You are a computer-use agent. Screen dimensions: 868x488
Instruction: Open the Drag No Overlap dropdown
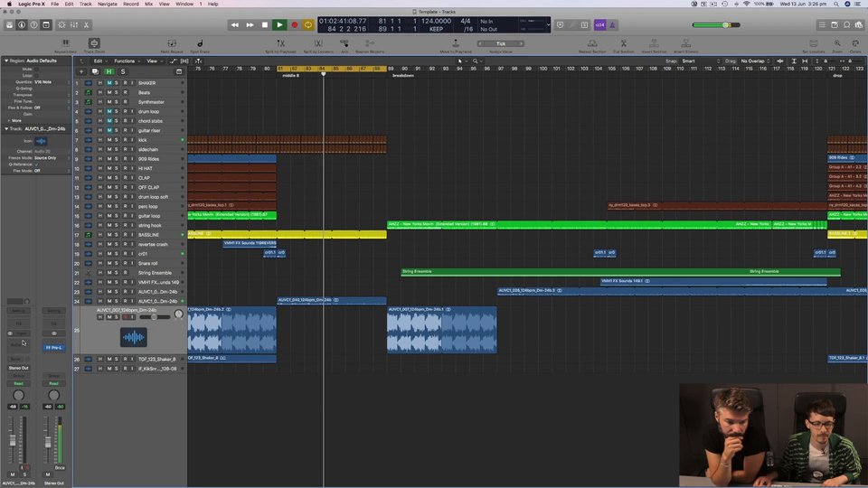point(756,61)
